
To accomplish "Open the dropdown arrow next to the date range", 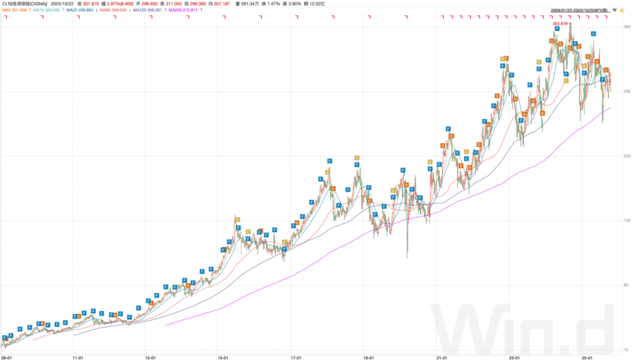I will (615, 10).
